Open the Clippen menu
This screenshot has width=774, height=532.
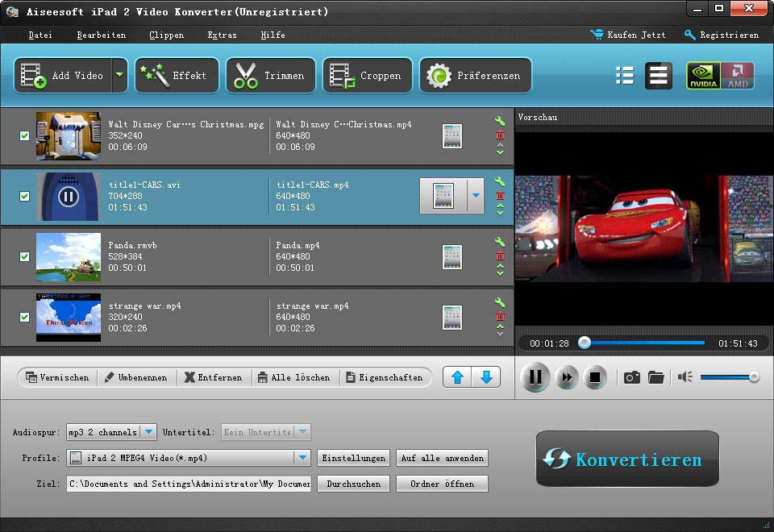point(166,35)
